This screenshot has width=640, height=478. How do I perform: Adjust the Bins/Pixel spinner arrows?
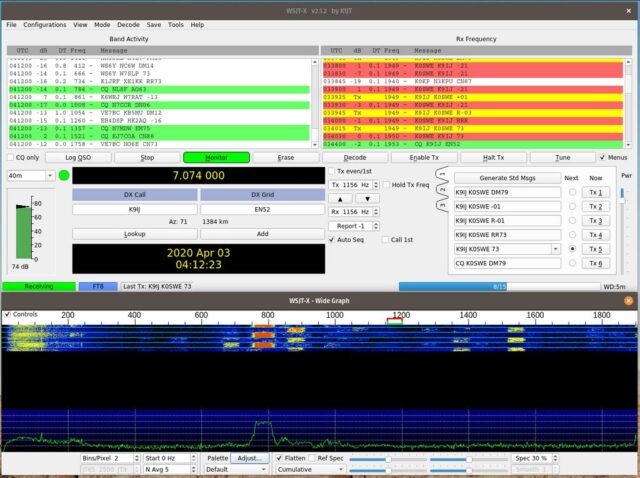point(137,458)
